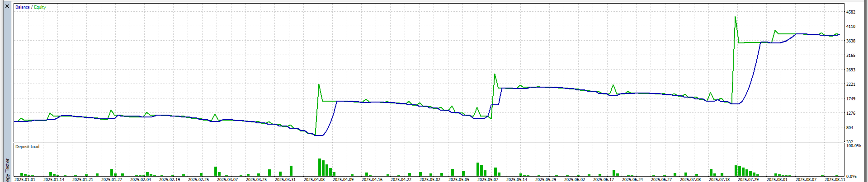Click the 2025.07.18 date label
868x182 pixels.
pos(719,180)
